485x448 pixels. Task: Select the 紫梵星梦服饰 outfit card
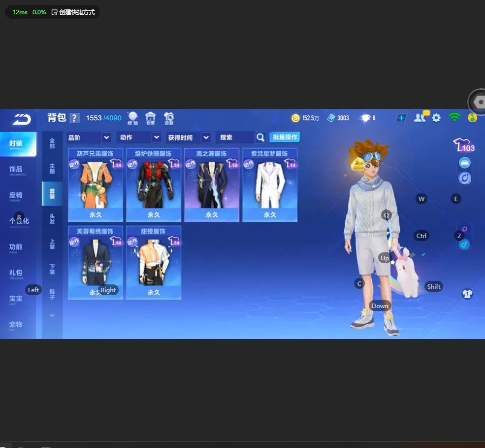[270, 185]
